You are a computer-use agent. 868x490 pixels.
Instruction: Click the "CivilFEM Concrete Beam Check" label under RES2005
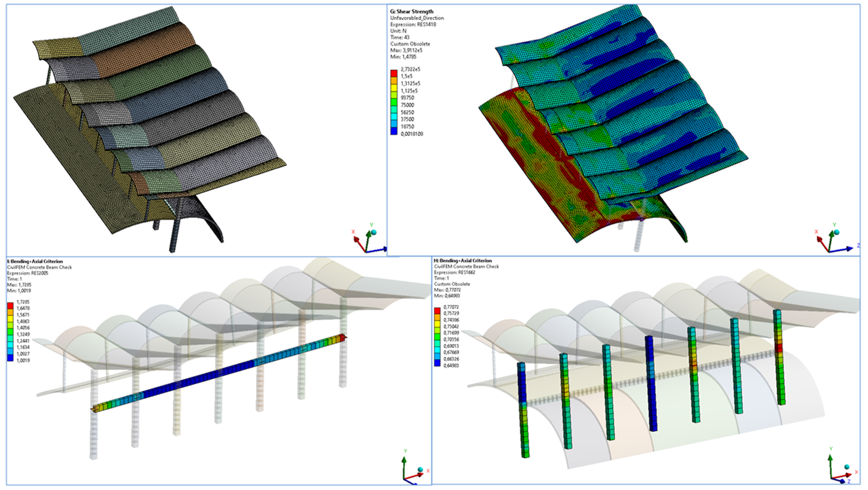point(39,267)
